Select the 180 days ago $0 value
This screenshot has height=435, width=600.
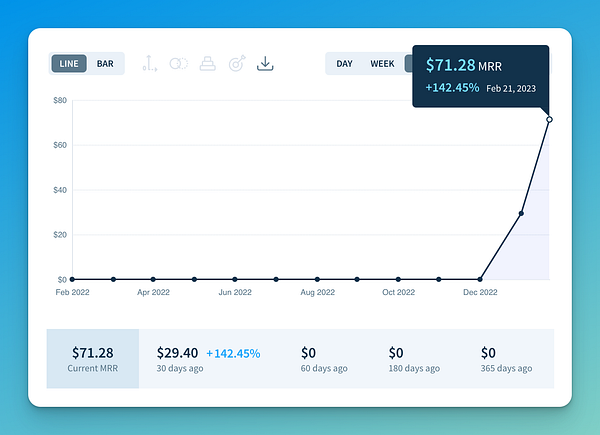[396, 353]
